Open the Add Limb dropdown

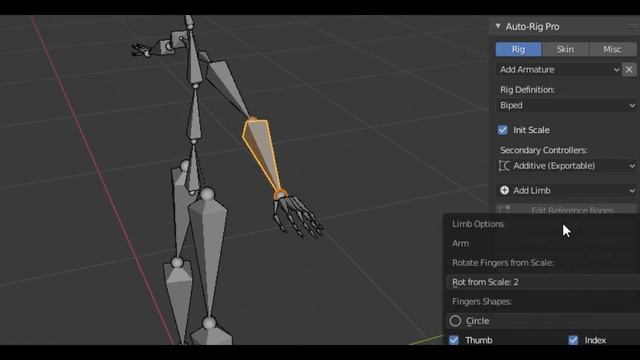click(x=566, y=190)
